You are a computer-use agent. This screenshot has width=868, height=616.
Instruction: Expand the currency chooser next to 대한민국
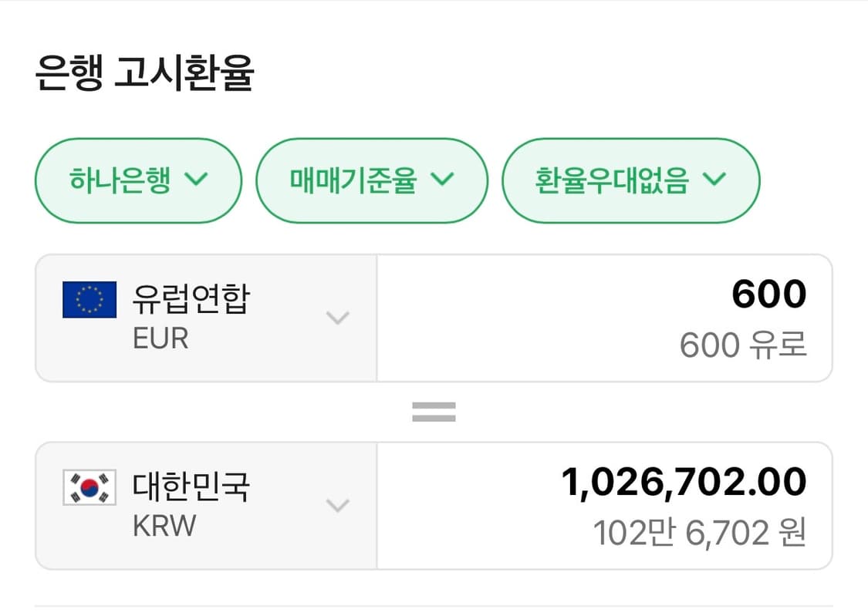(x=337, y=506)
